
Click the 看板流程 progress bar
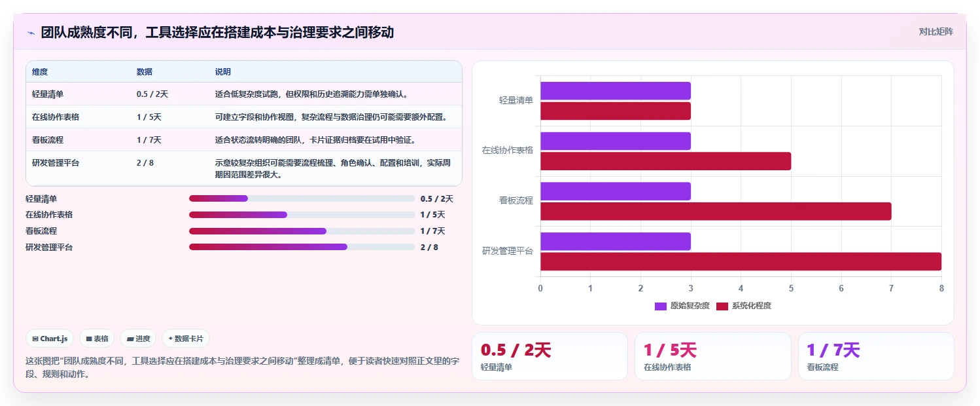tap(302, 231)
